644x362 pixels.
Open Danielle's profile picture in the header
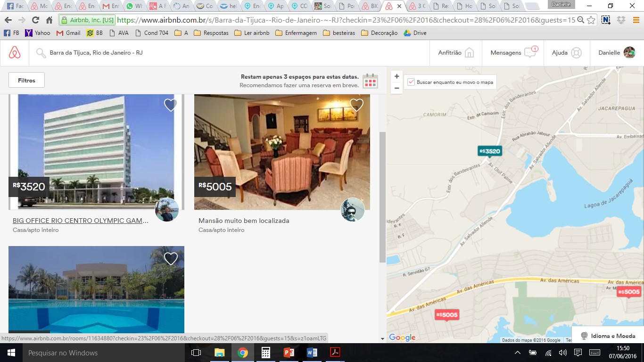click(629, 52)
